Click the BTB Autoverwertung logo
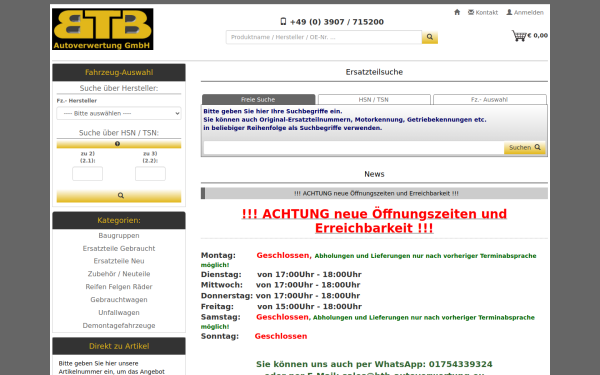The width and height of the screenshot is (600, 375). (103, 29)
